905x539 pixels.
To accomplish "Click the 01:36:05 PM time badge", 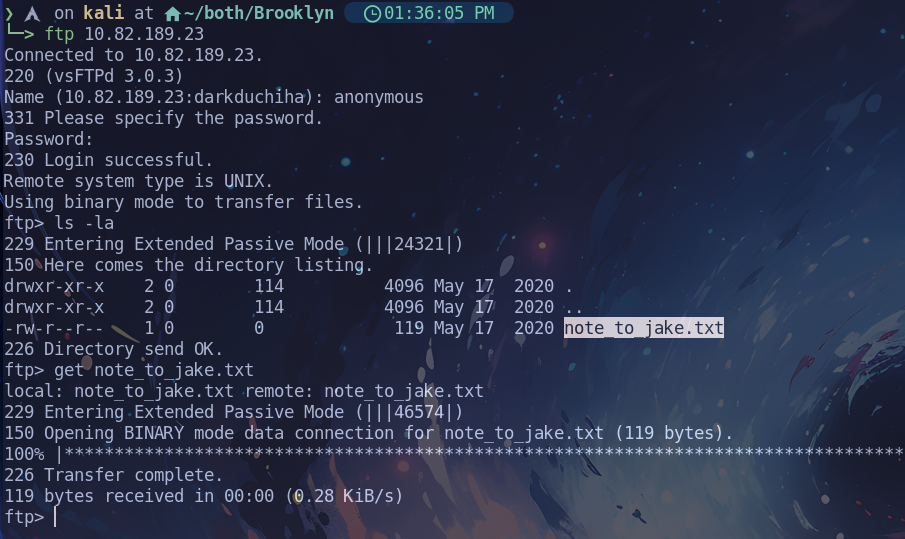I will tap(429, 13).
